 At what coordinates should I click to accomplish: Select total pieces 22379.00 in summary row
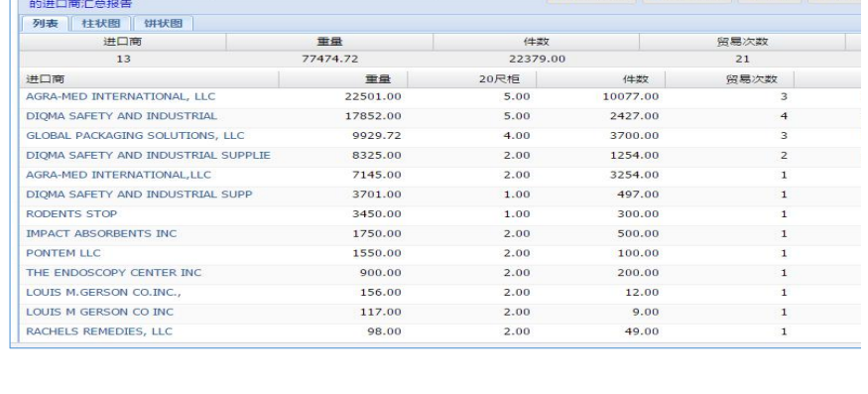click(537, 59)
